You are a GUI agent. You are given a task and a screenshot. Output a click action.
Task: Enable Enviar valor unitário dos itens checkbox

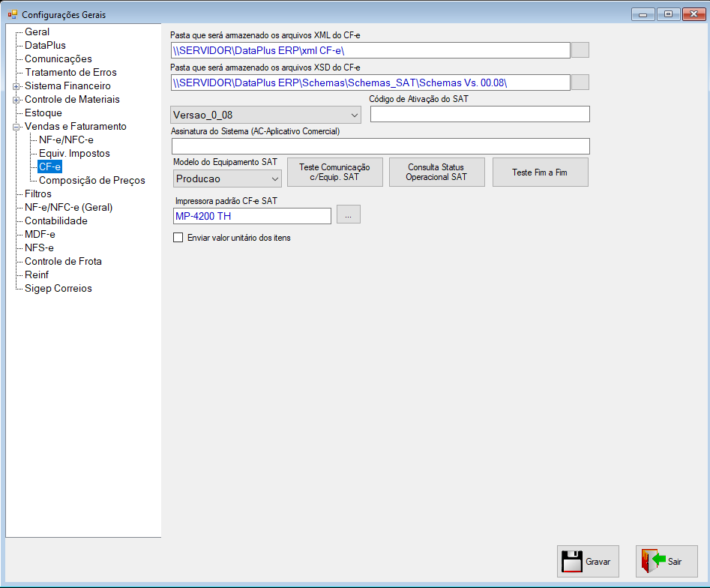click(178, 237)
